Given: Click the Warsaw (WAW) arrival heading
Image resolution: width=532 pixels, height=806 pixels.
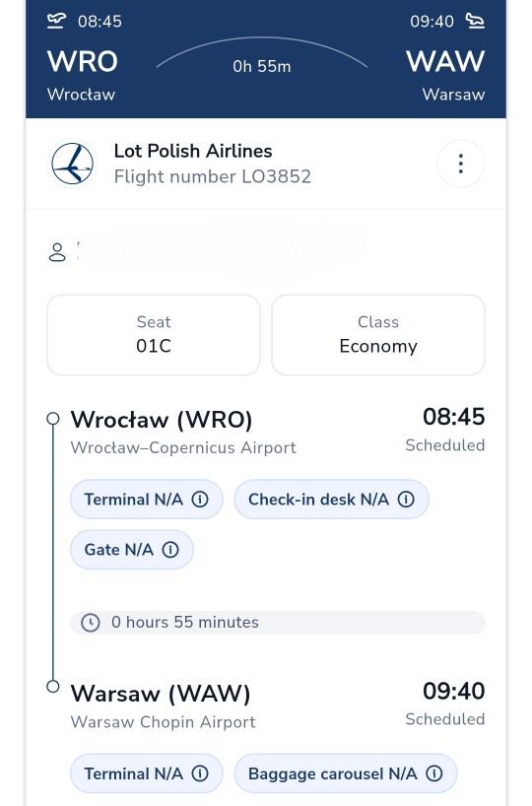Looking at the screenshot, I should tap(161, 694).
